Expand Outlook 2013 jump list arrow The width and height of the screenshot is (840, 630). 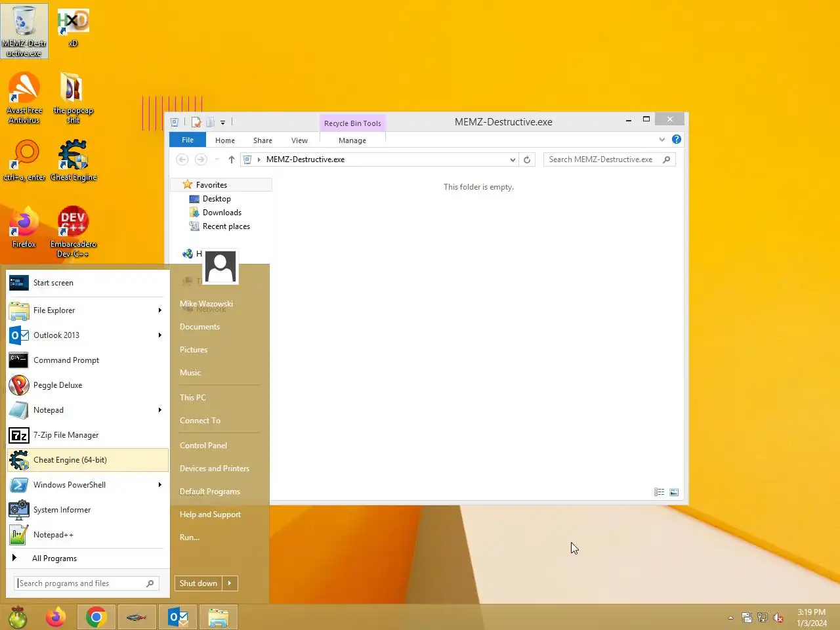159,335
